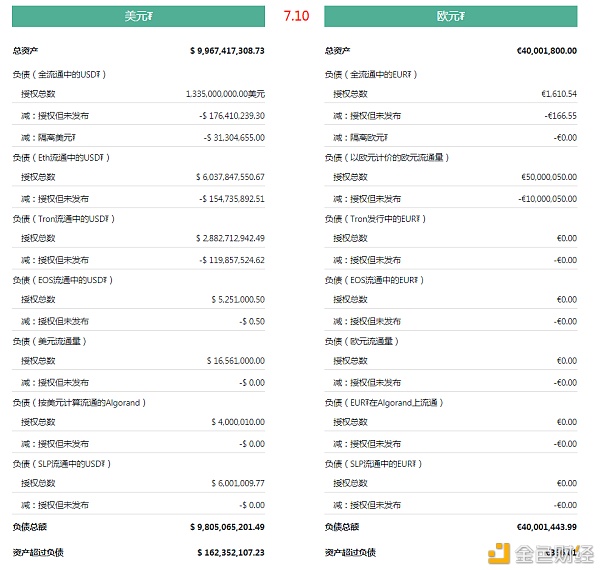Screen dimensions: 600x570
Task: Select 负债（Tron流通中的USD₮）section heading
Action: pos(64,219)
